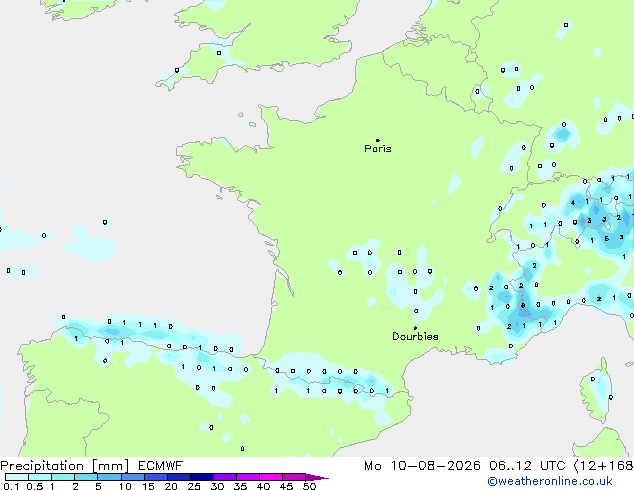Image resolution: width=634 pixels, height=490 pixels.
Task: Click the legend value label '25'
Action: click(194, 486)
